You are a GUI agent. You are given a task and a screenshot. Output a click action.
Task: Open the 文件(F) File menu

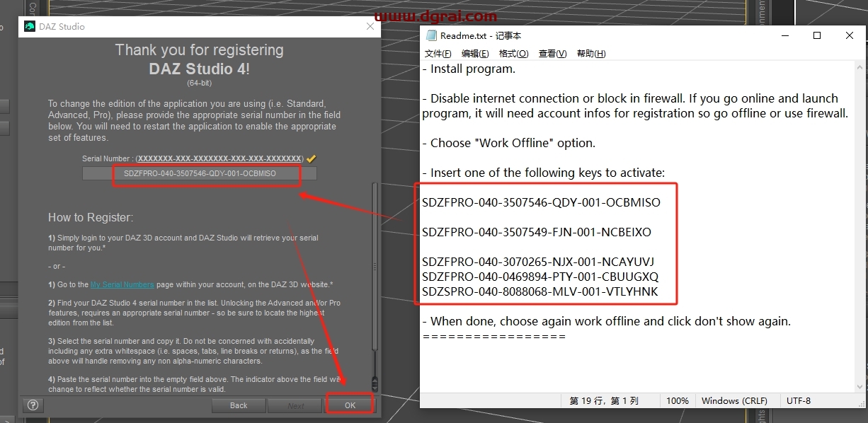tap(438, 54)
